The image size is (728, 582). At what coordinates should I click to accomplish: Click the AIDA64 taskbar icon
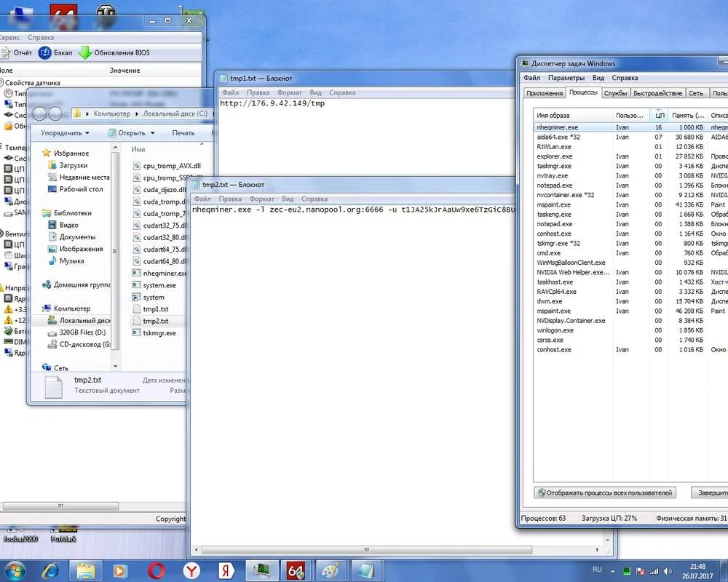pyautogui.click(x=295, y=570)
